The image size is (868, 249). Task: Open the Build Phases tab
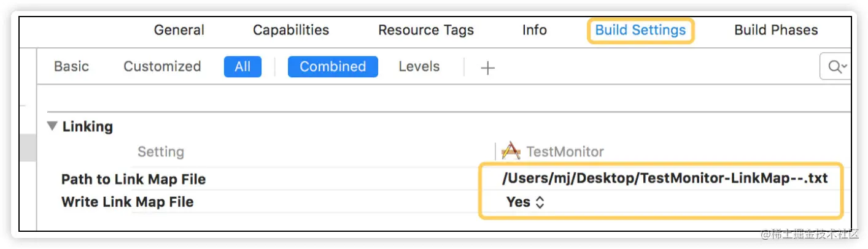tap(776, 30)
